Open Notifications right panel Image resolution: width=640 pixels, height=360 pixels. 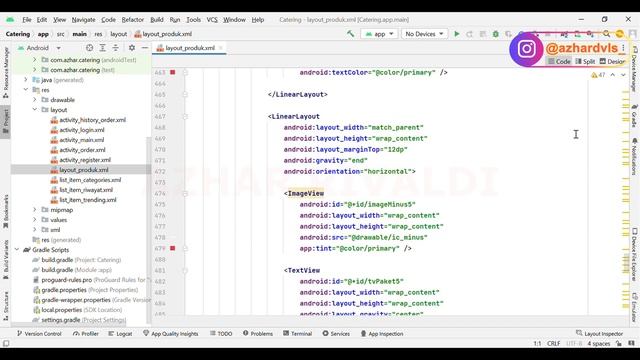click(x=634, y=157)
